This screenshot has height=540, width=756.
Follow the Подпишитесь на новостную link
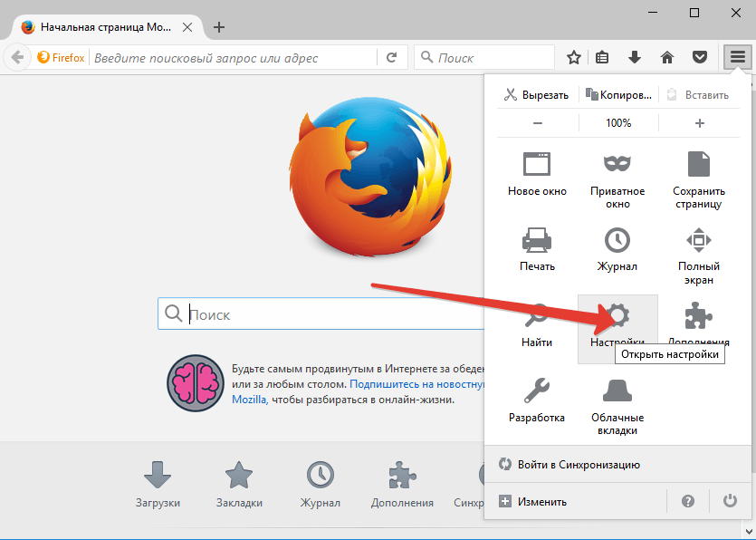tap(417, 384)
